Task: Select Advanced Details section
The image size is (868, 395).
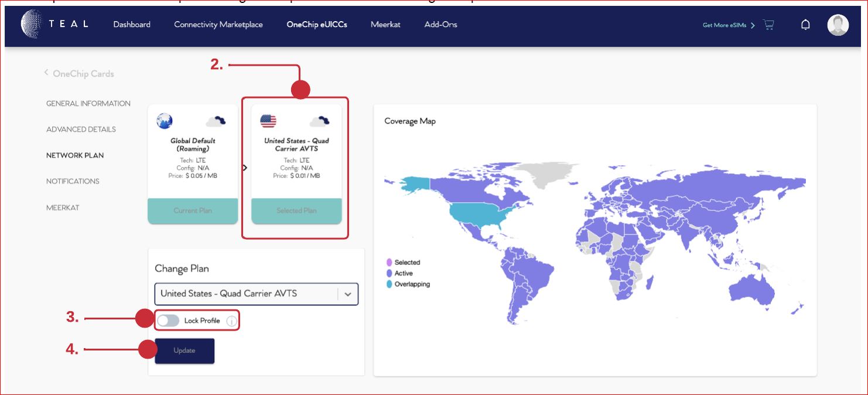Action: (x=81, y=130)
